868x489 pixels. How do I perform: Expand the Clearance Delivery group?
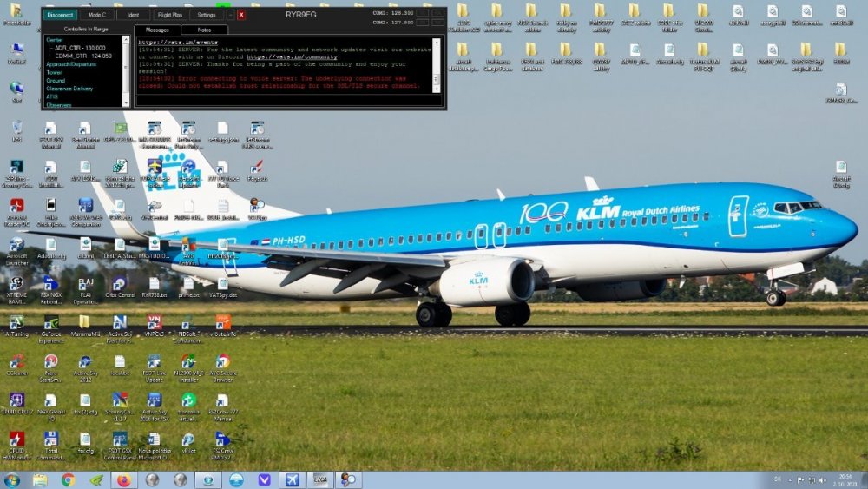(x=69, y=89)
